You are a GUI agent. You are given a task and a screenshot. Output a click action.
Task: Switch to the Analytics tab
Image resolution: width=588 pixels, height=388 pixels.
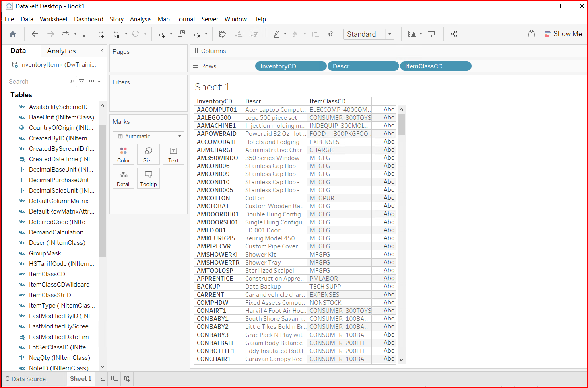click(x=61, y=51)
